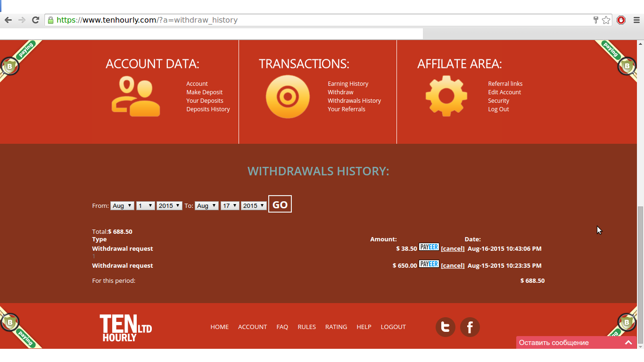The width and height of the screenshot is (644, 362).
Task: Bookmark page using star icon
Action: 606,20
